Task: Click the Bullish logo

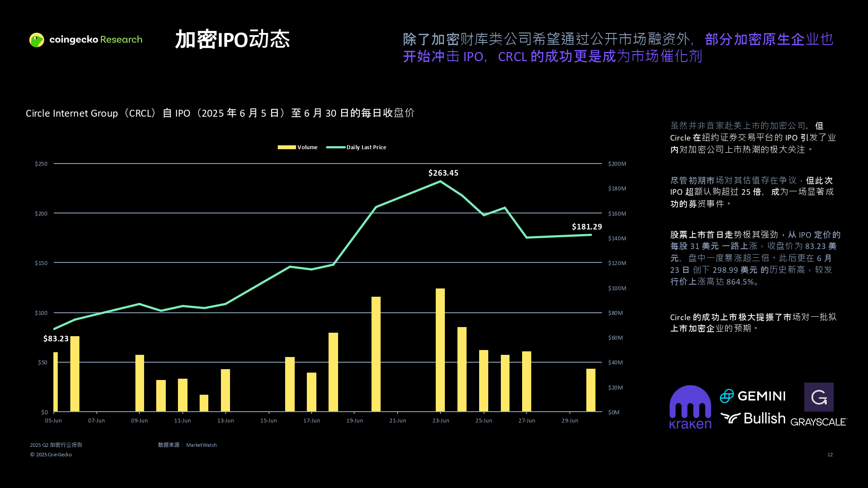Action: (x=753, y=418)
